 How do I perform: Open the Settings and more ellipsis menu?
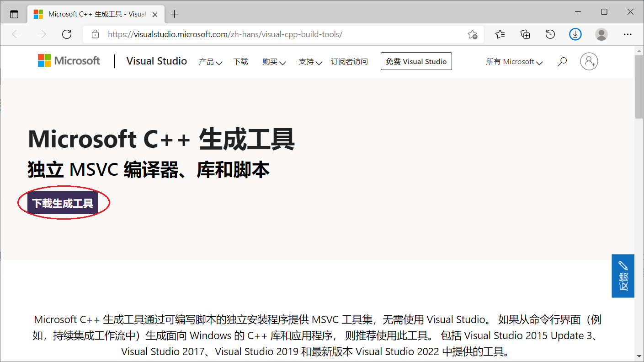tap(628, 34)
